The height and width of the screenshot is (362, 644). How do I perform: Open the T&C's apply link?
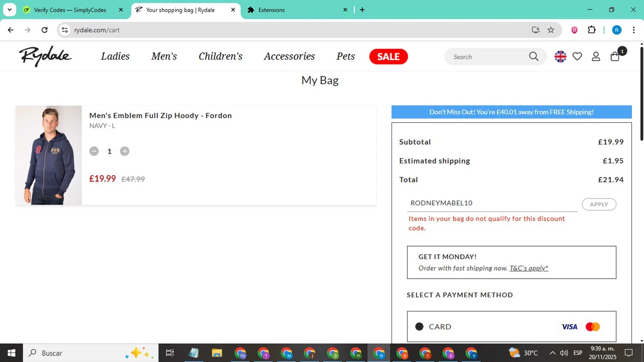pyautogui.click(x=529, y=268)
